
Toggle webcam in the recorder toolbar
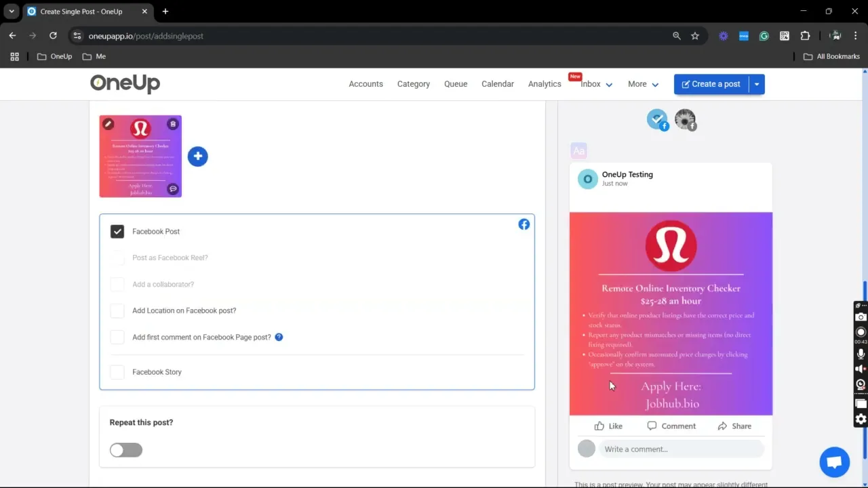[x=861, y=384]
